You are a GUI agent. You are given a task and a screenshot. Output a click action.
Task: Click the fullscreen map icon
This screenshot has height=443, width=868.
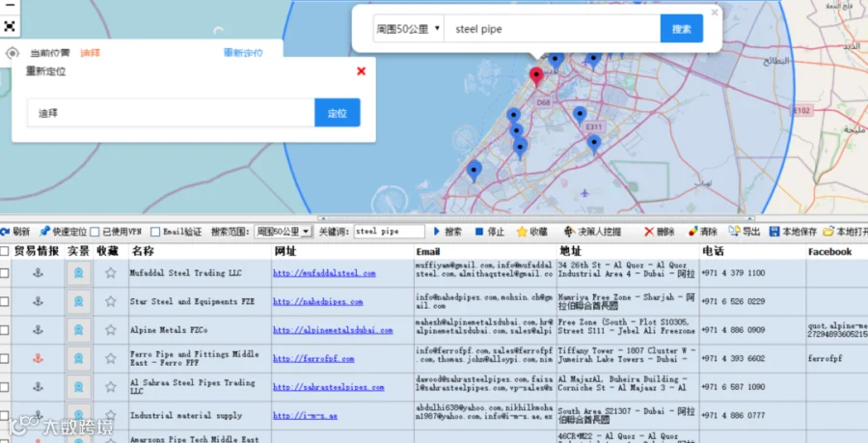(x=10, y=25)
